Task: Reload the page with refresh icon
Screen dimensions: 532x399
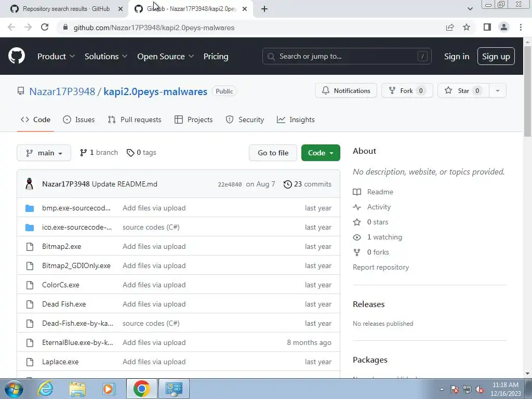Action: [45, 28]
